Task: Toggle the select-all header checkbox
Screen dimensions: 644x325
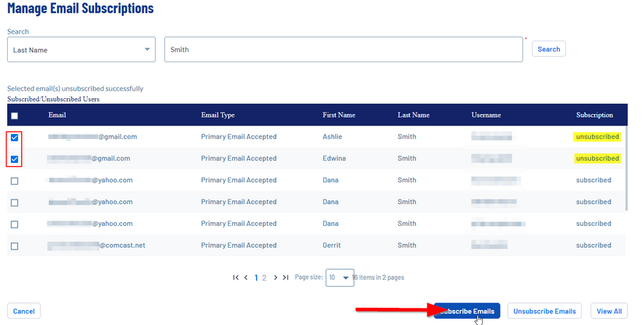Action: click(14, 115)
